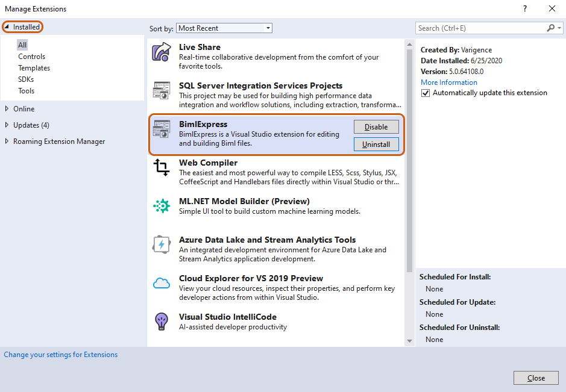Expand the Updates (4) section
The width and height of the screenshot is (566, 392).
tap(7, 125)
